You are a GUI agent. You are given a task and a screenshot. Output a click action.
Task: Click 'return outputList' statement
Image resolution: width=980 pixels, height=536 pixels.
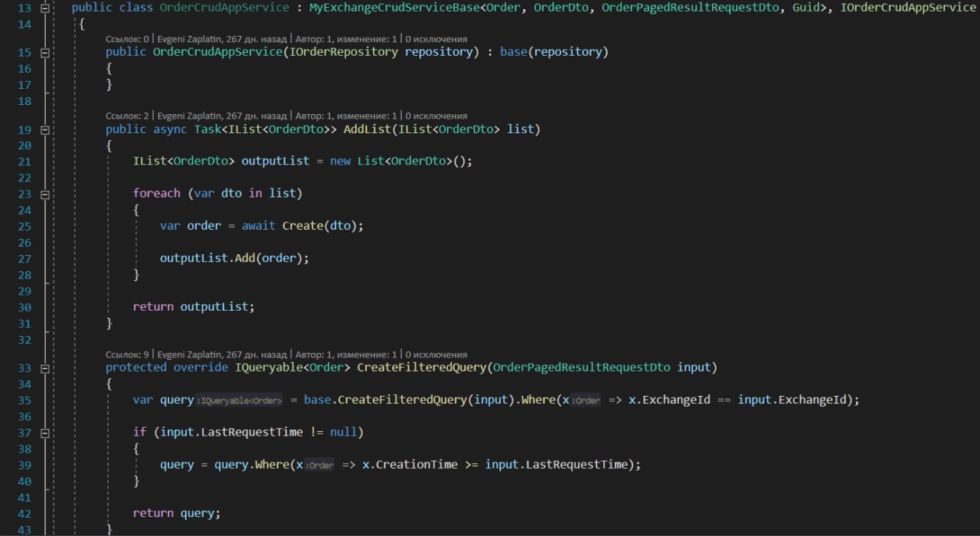tap(193, 306)
